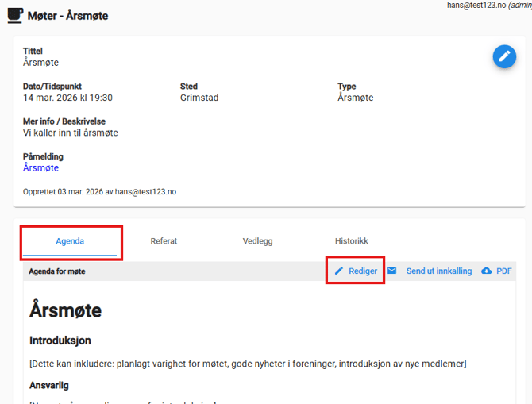Click the Møter - Årsmøte page title
Screen dimensions: 532x404
pyautogui.click(x=67, y=16)
